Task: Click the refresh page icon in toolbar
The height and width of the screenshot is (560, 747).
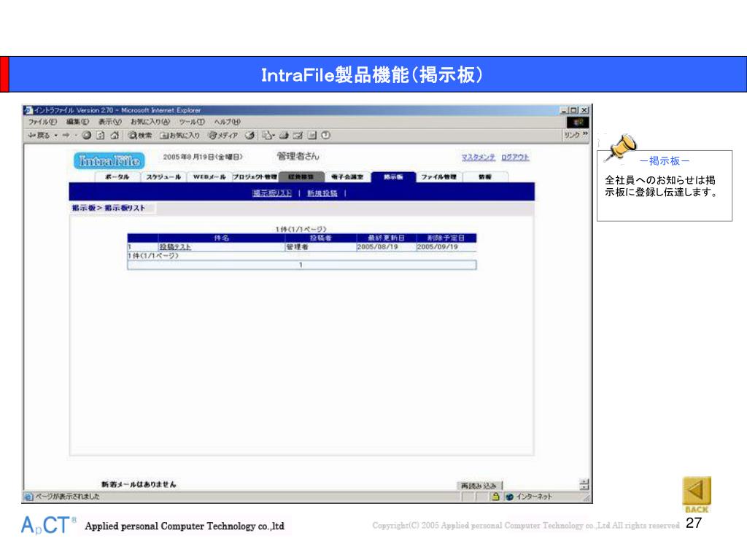Action: [x=100, y=136]
